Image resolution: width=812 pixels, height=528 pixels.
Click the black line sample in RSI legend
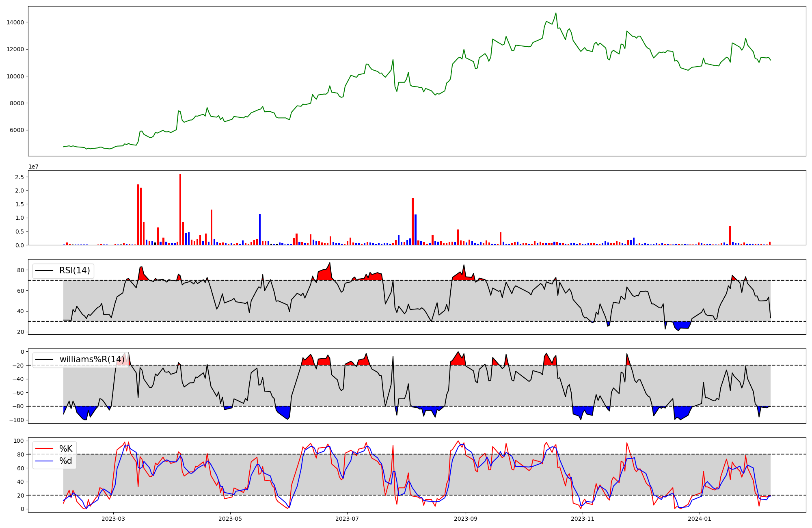(x=45, y=270)
